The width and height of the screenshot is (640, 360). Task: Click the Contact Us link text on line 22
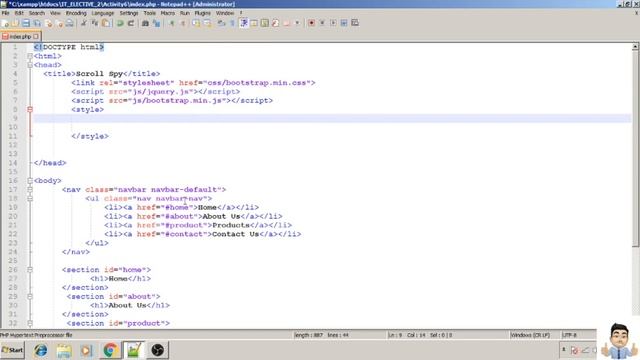click(236, 234)
